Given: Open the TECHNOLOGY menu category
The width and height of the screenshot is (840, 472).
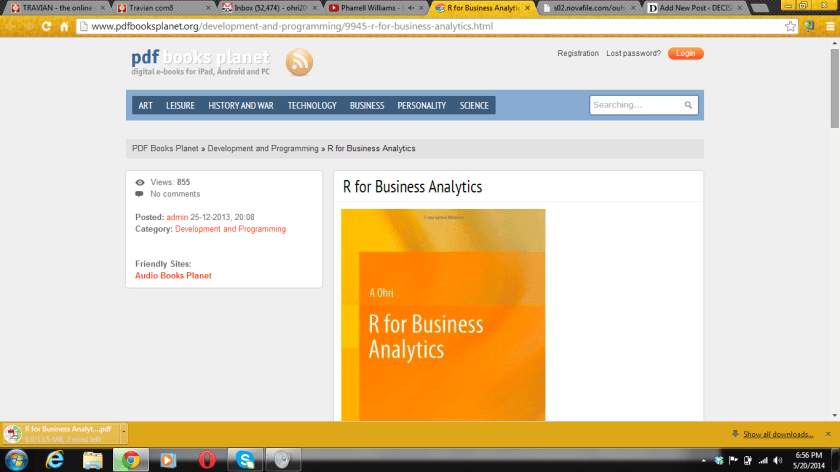Looking at the screenshot, I should pos(312,105).
